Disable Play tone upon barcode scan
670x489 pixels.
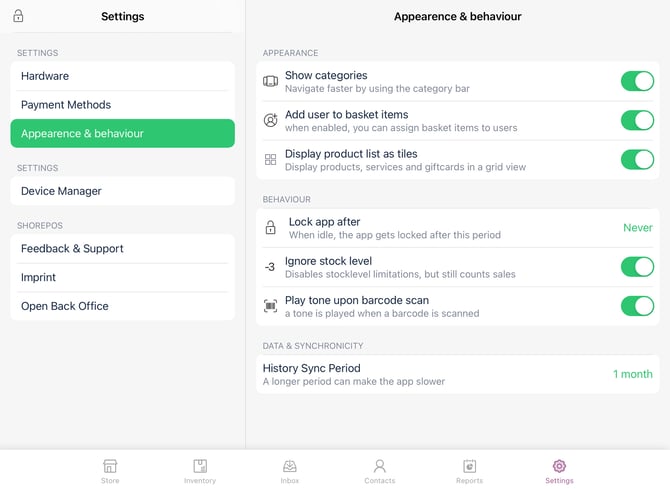click(x=637, y=305)
